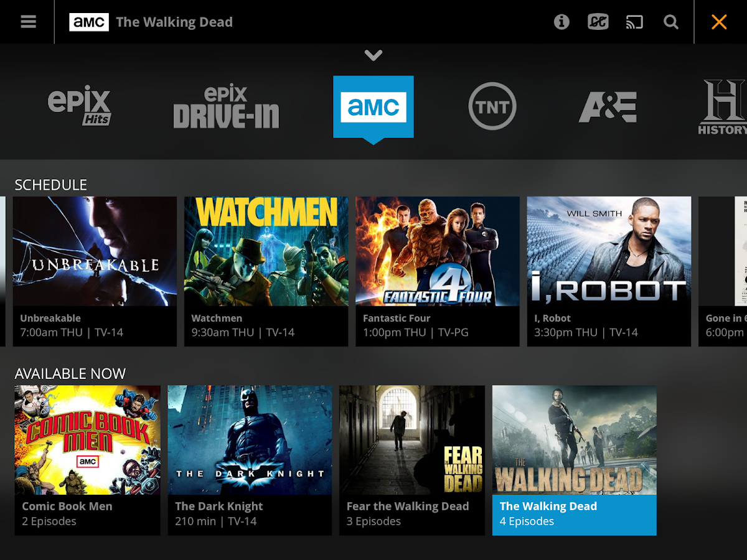Screen dimensions: 747x560
Task: Click Unbreakable 7:00am THU text
Action: [72, 325]
